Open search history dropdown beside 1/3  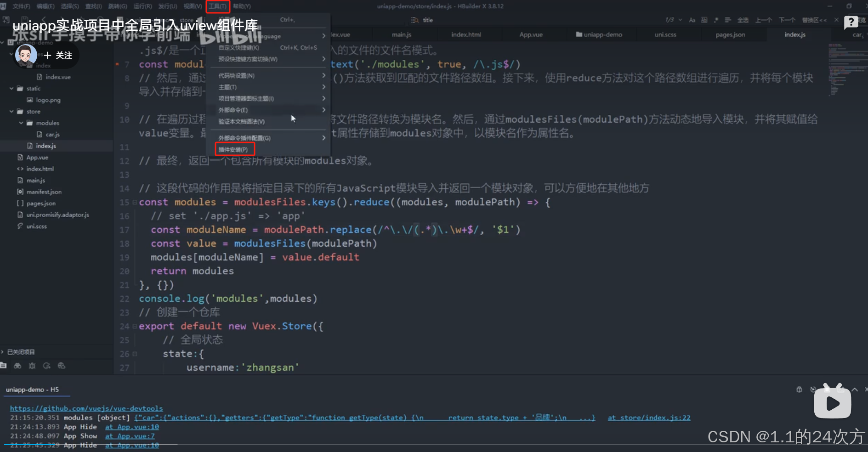(680, 20)
